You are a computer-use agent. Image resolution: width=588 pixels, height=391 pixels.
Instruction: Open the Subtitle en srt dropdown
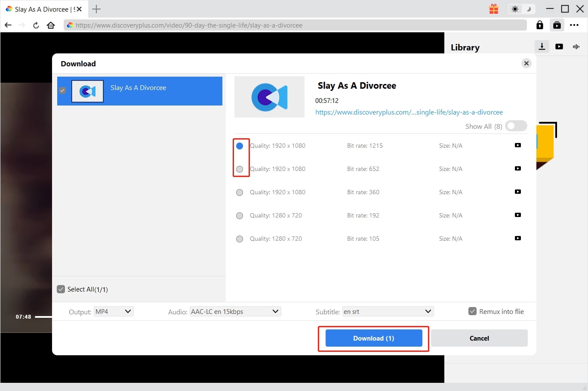(x=388, y=311)
